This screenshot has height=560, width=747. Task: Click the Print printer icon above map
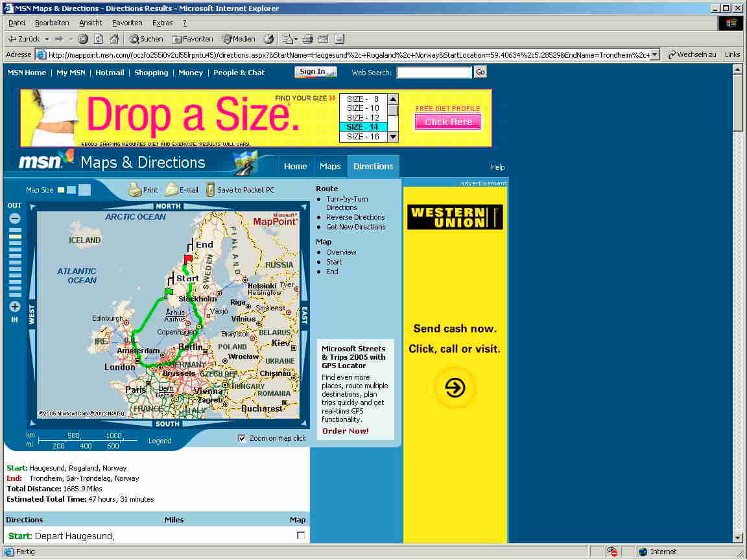tap(135, 190)
